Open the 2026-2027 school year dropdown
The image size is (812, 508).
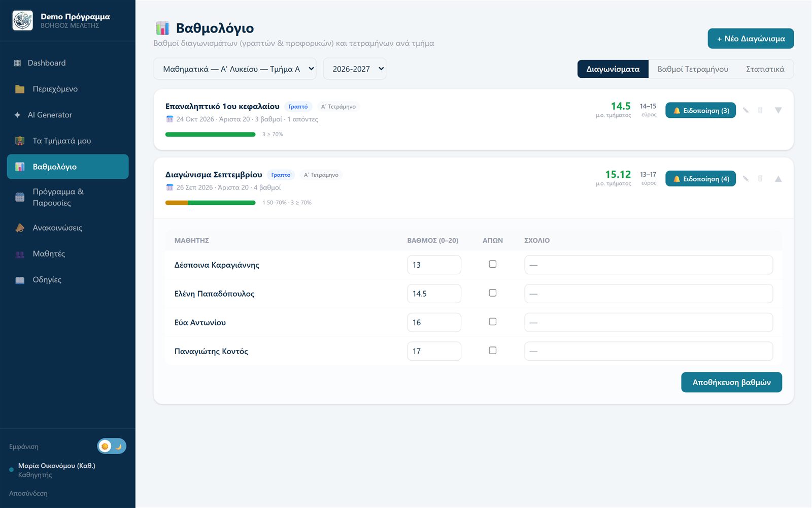click(355, 69)
